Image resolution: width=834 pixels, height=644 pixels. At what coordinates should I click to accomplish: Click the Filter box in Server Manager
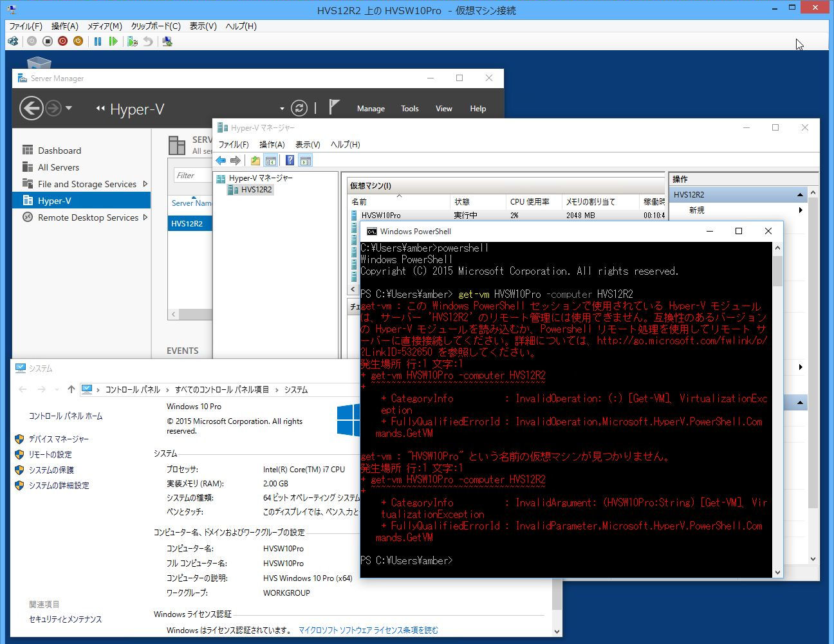(x=192, y=175)
